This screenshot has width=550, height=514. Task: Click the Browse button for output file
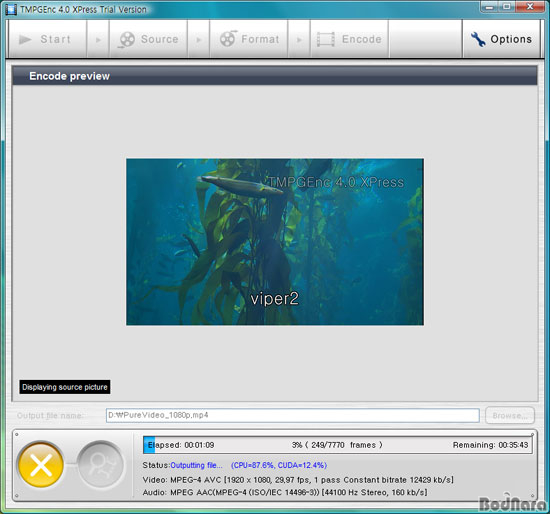point(510,415)
